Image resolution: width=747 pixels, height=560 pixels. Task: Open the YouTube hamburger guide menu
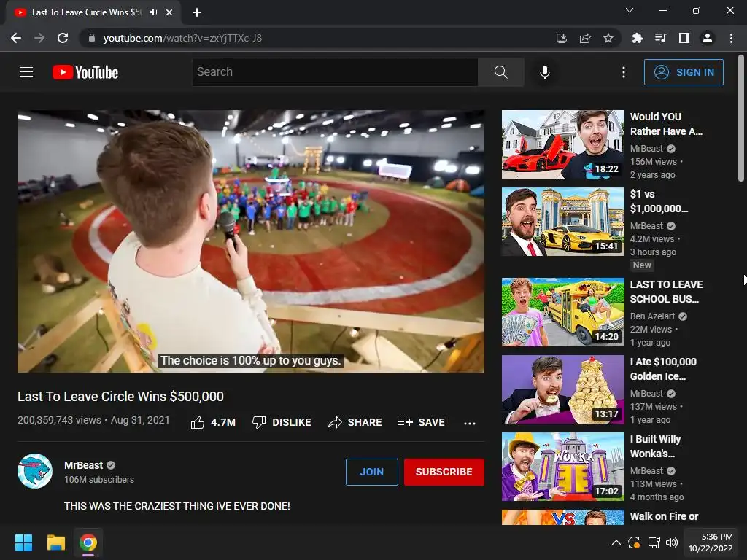[x=26, y=72]
